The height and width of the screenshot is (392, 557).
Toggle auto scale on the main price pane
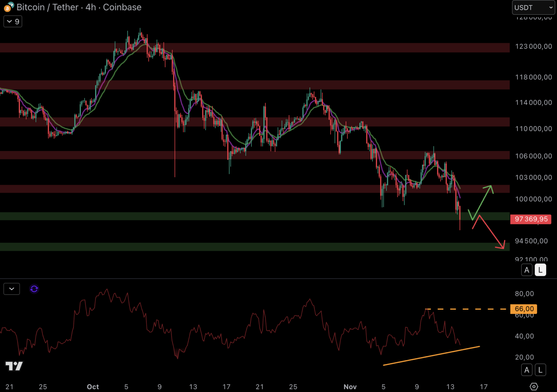pos(527,270)
